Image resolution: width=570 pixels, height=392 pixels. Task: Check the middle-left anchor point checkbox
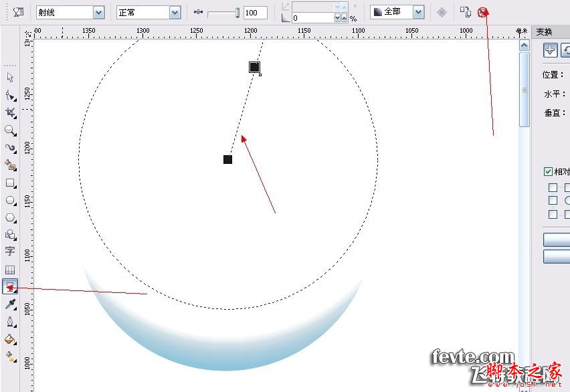coord(553,201)
